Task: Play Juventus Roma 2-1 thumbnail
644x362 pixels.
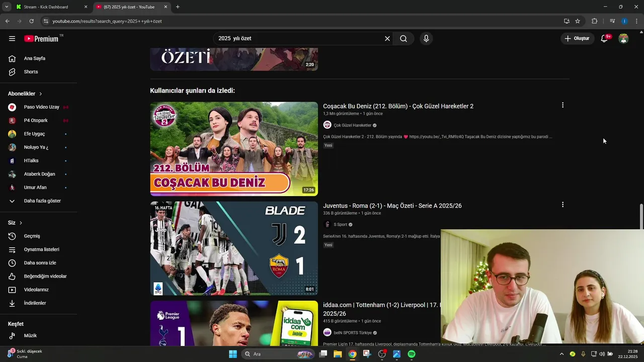Action: [x=234, y=248]
